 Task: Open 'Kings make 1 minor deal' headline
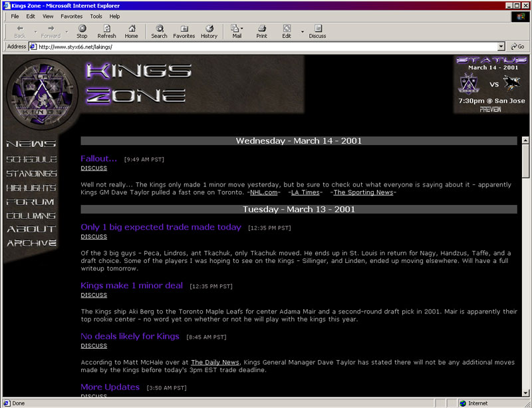(132, 286)
